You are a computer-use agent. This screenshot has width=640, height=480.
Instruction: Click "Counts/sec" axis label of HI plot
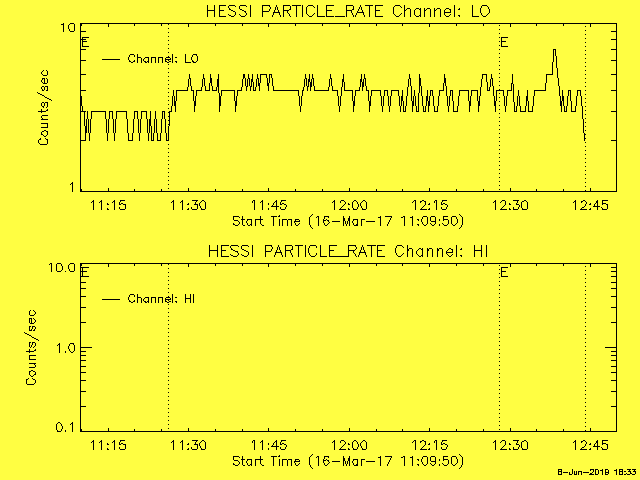(31, 347)
